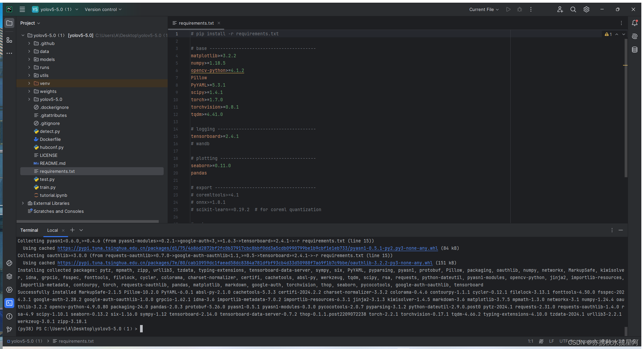
Task: Toggle read-only status bar icon
Action: pos(541,341)
